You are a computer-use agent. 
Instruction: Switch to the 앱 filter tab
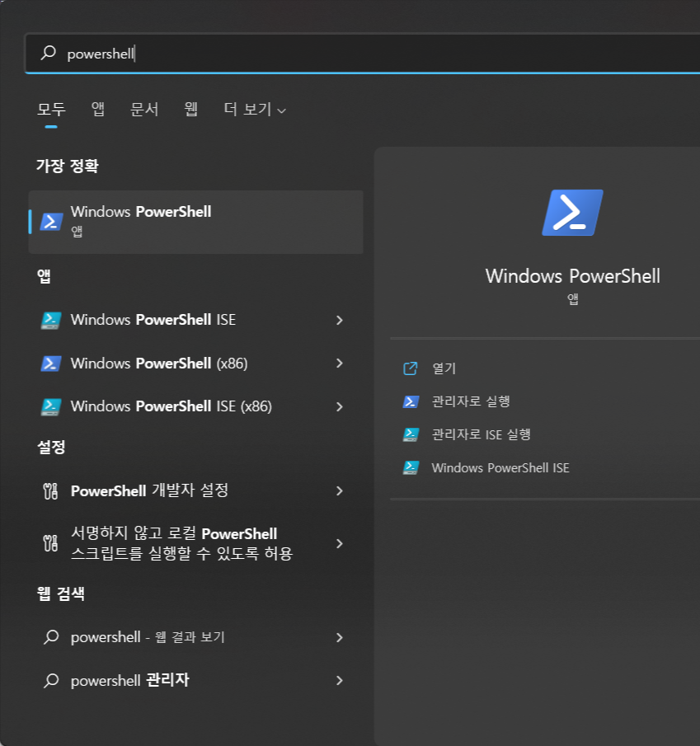pos(98,109)
